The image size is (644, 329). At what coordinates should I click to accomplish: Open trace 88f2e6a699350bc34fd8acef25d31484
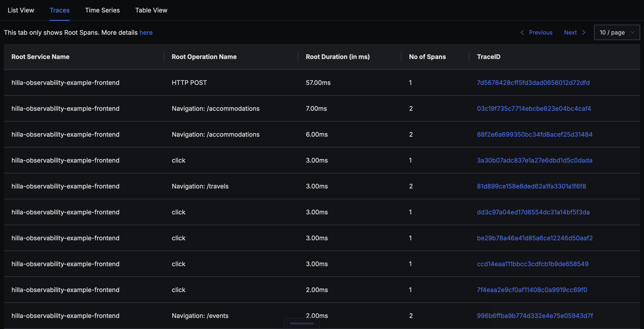pyautogui.click(x=535, y=134)
